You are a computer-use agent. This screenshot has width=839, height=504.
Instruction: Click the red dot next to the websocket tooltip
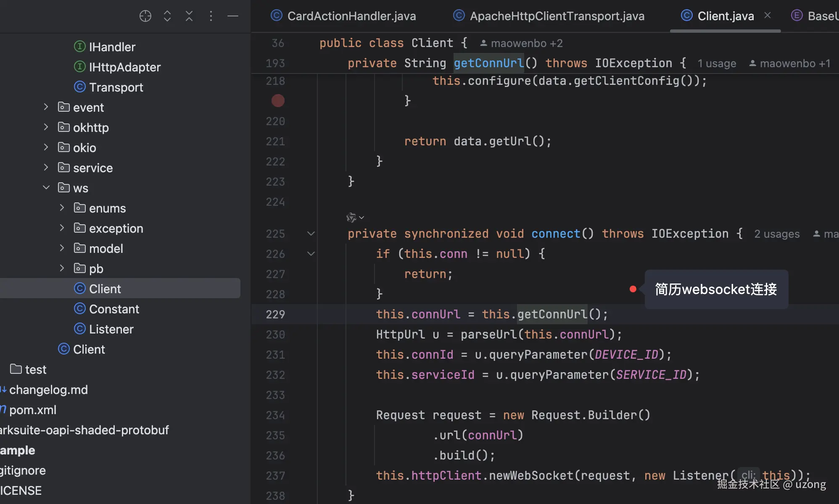[x=633, y=289]
